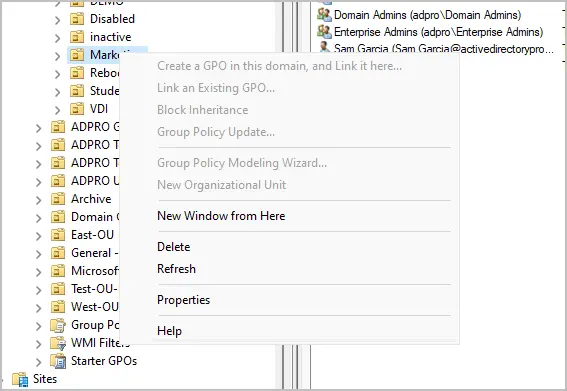This screenshot has width=567, height=391.
Task: Click the West-OU folder icon
Action: [58, 307]
